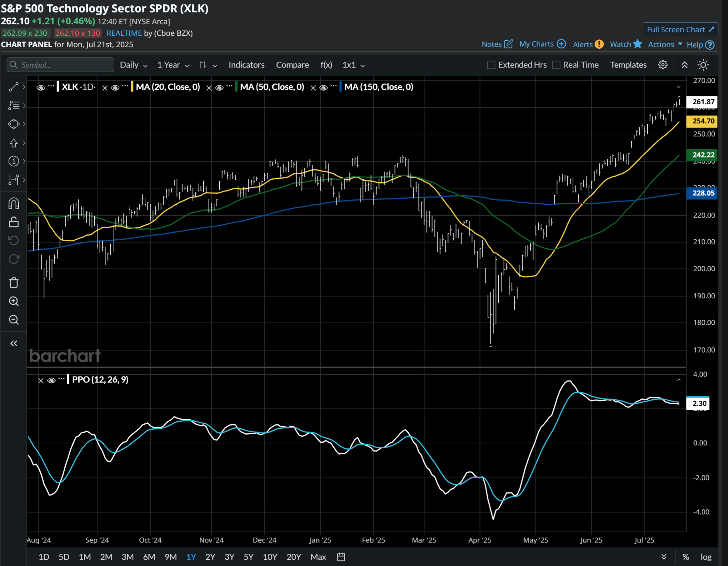
Task: Add XLK to Watch list star
Action: [637, 44]
